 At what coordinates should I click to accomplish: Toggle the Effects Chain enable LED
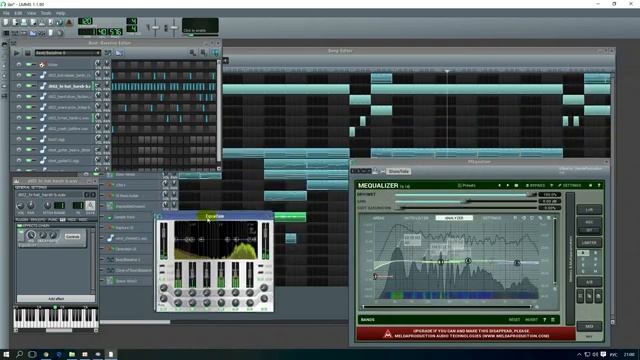pyautogui.click(x=20, y=225)
